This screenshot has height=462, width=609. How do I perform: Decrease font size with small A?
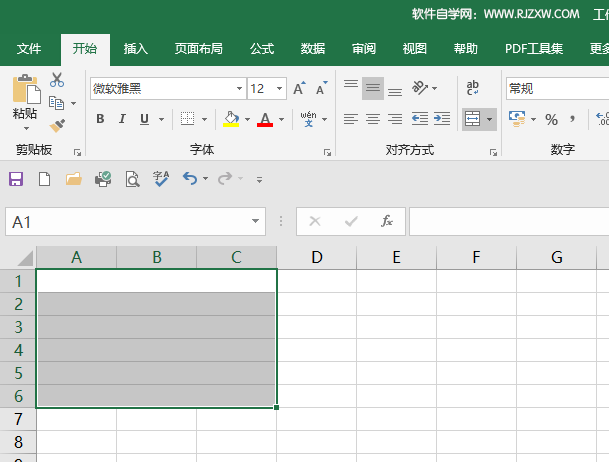click(x=322, y=89)
